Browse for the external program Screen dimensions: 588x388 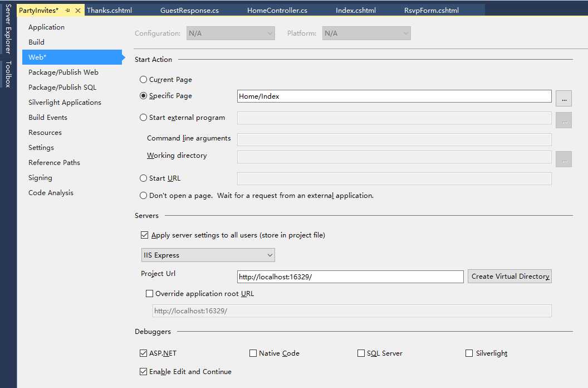563,120
